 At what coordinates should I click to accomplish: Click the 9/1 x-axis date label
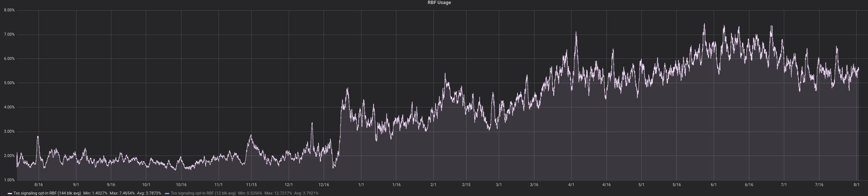click(x=76, y=185)
